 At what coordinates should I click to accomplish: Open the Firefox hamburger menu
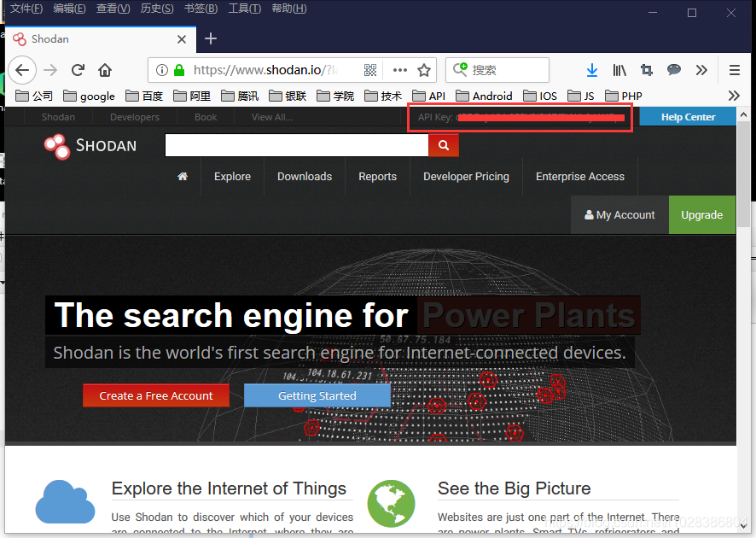(x=735, y=70)
